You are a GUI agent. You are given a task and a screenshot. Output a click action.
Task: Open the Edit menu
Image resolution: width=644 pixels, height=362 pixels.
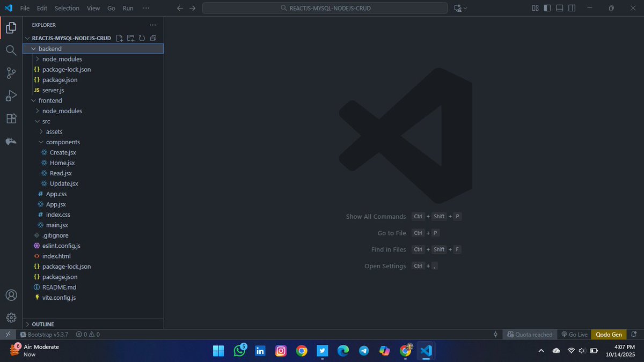(42, 8)
